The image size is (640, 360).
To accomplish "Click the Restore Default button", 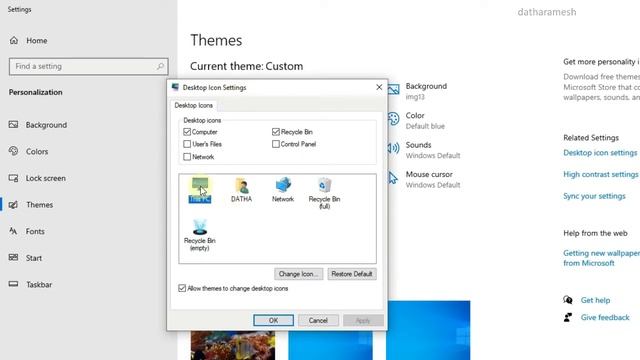I will click(x=352, y=274).
